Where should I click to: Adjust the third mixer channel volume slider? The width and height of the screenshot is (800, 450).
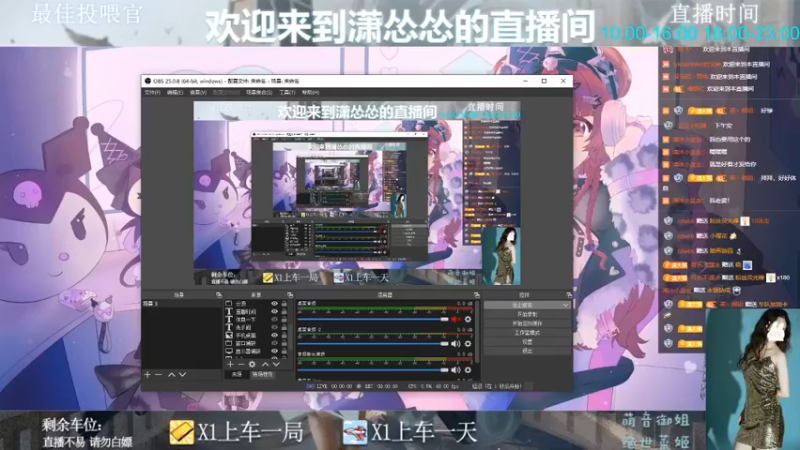[373, 370]
